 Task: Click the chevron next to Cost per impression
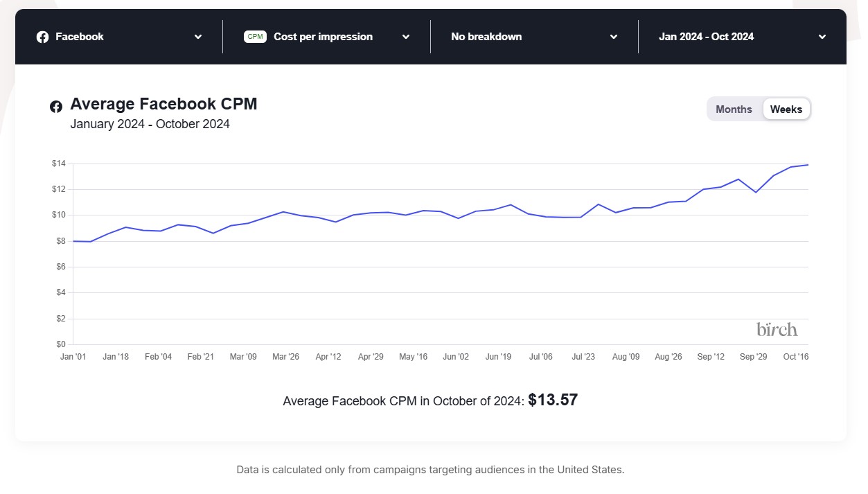click(x=406, y=37)
